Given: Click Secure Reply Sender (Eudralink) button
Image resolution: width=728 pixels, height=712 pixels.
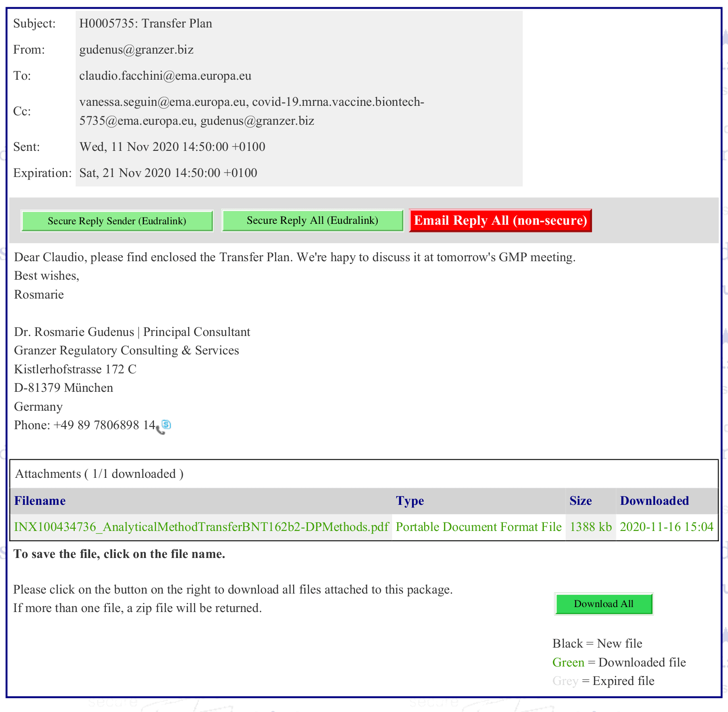Looking at the screenshot, I should pyautogui.click(x=117, y=221).
